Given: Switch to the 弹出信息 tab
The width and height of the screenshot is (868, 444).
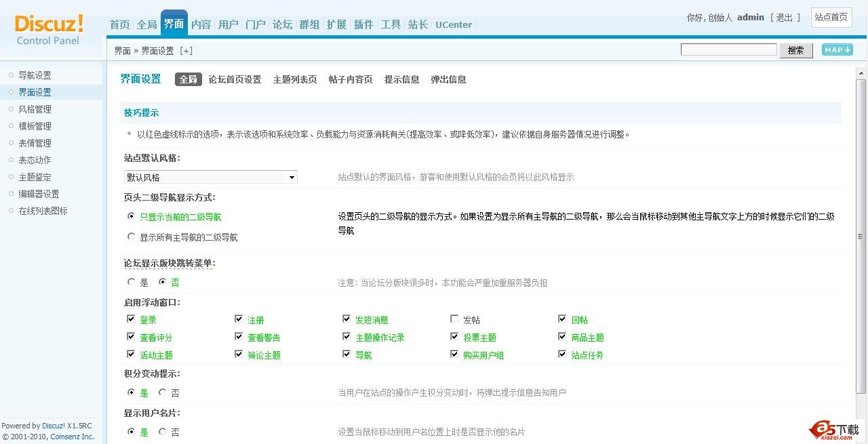Looking at the screenshot, I should tap(448, 79).
